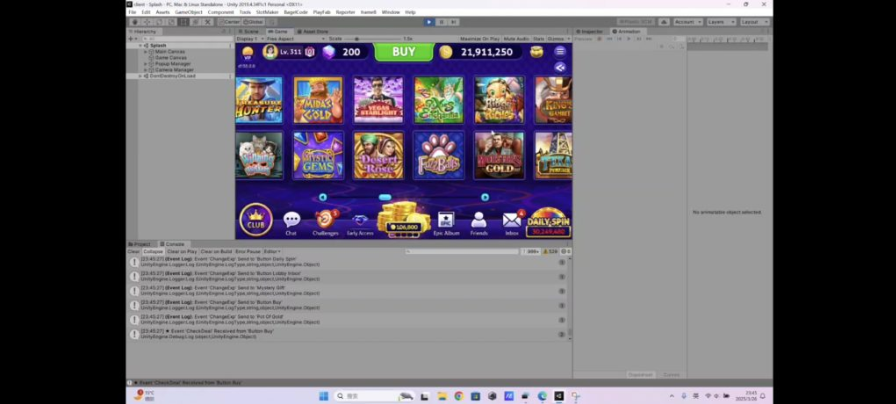
Task: Toggle Maximize On Play
Action: click(479, 38)
